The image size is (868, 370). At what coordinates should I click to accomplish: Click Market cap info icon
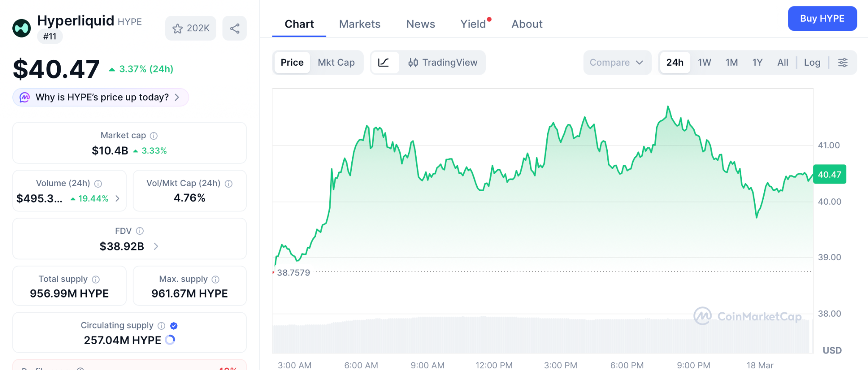coord(154,136)
